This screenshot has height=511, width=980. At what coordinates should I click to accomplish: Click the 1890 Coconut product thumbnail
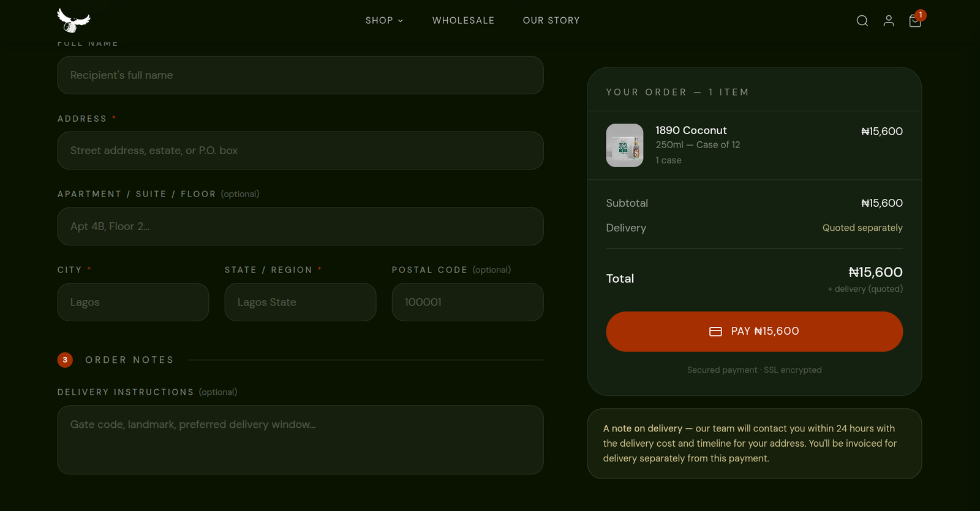[625, 146]
